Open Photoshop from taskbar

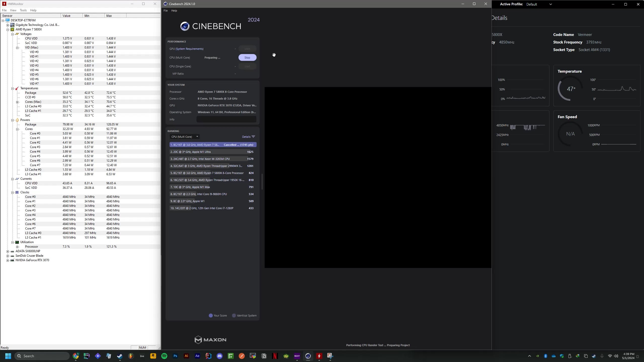(175, 356)
